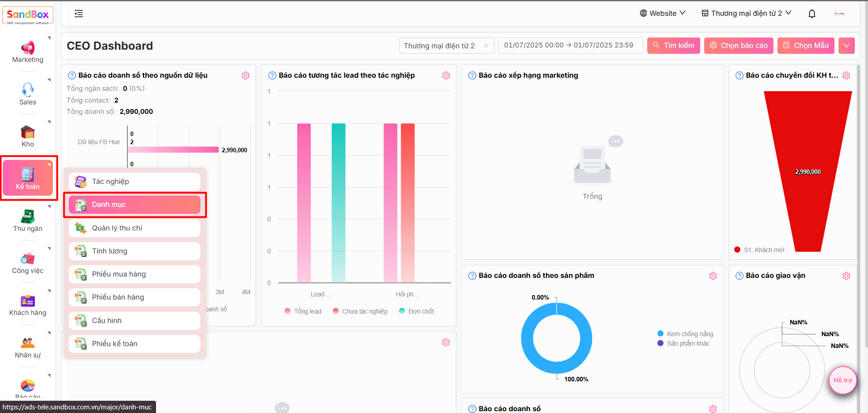The width and height of the screenshot is (868, 413).
Task: Toggle the Đơn chốt legend series
Action: coord(416,311)
